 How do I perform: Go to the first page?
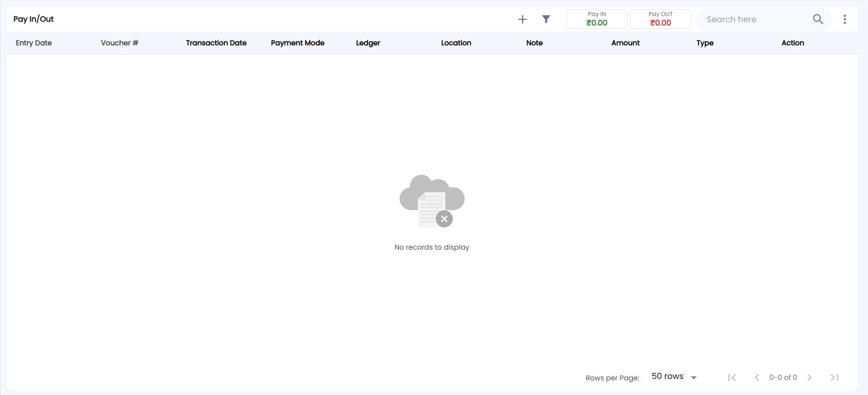pos(732,378)
